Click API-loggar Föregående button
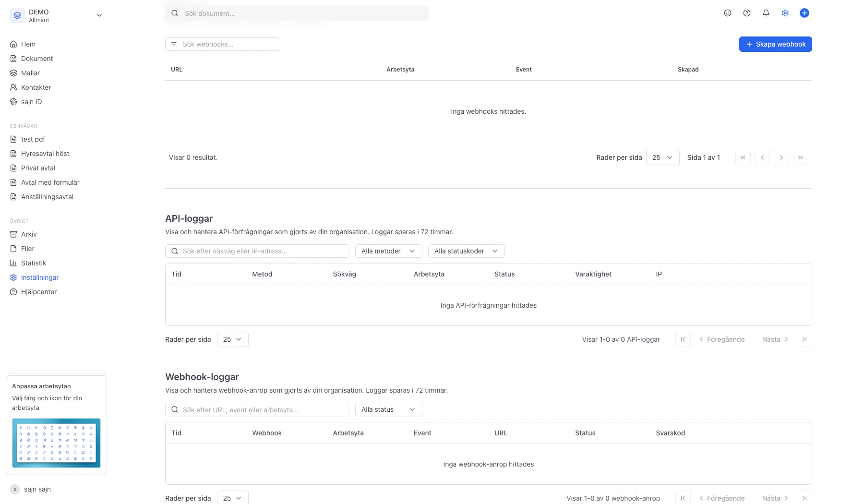 pyautogui.click(x=722, y=339)
